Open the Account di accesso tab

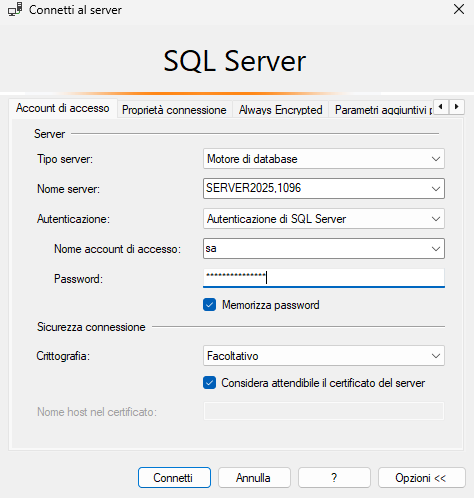click(63, 108)
